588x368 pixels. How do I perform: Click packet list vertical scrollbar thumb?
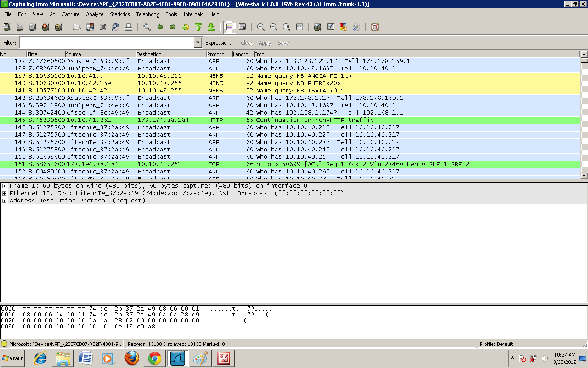coord(584,60)
